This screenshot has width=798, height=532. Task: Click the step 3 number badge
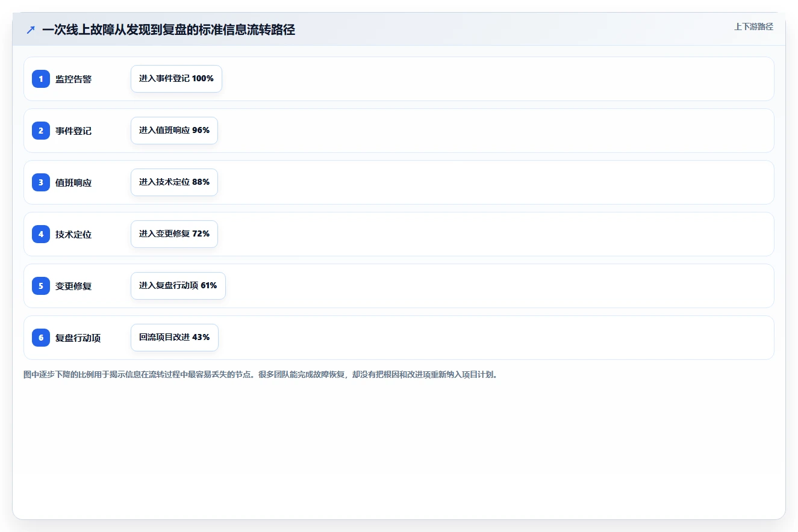(x=41, y=182)
